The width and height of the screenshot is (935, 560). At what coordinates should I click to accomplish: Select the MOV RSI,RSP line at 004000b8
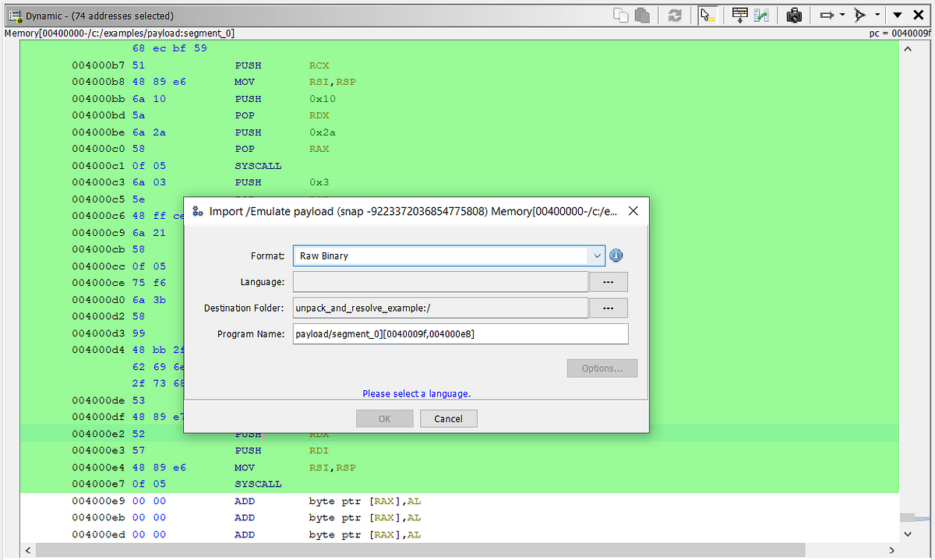459,82
